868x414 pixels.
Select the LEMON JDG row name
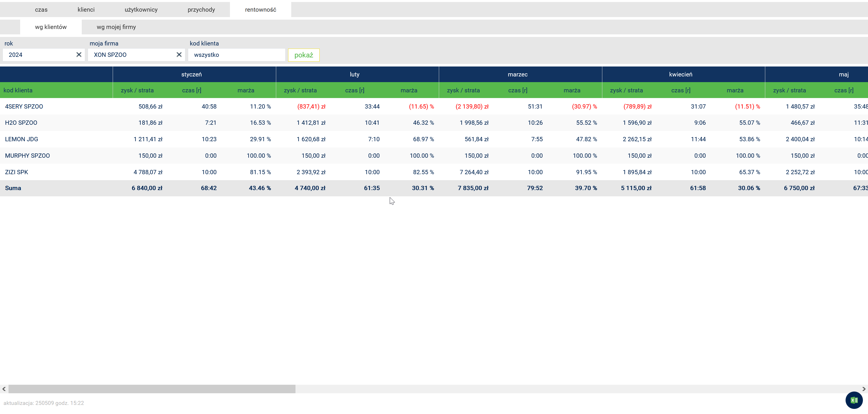tap(22, 139)
